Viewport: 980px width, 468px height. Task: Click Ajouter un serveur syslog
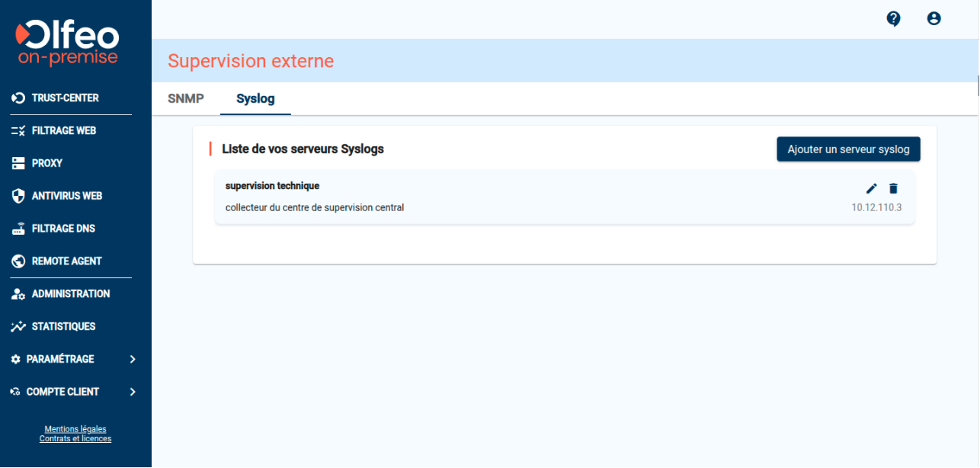coord(848,149)
